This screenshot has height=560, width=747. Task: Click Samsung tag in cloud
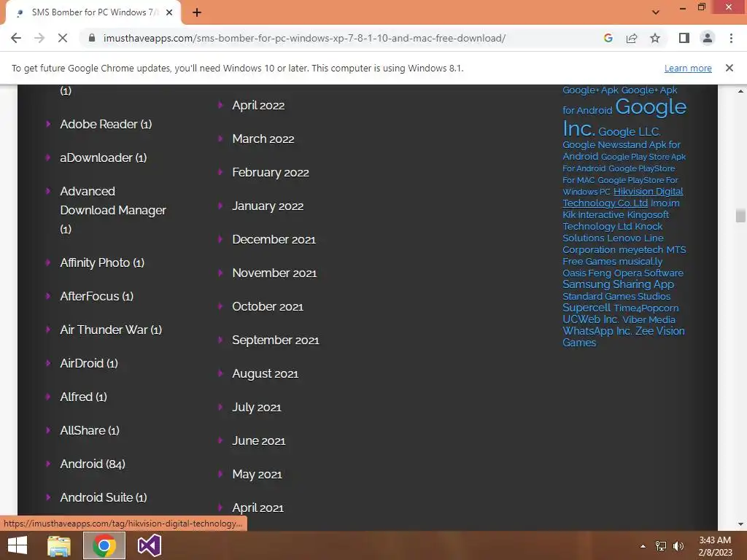coord(586,284)
